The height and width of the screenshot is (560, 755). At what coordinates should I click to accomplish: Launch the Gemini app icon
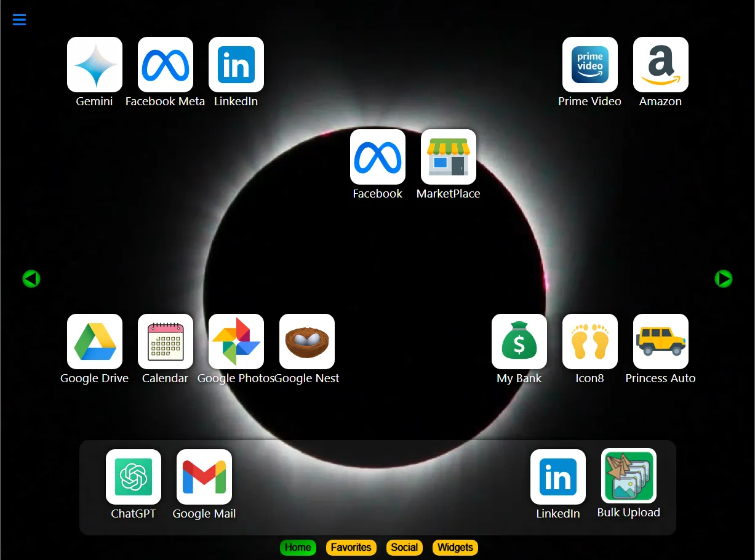tap(95, 65)
